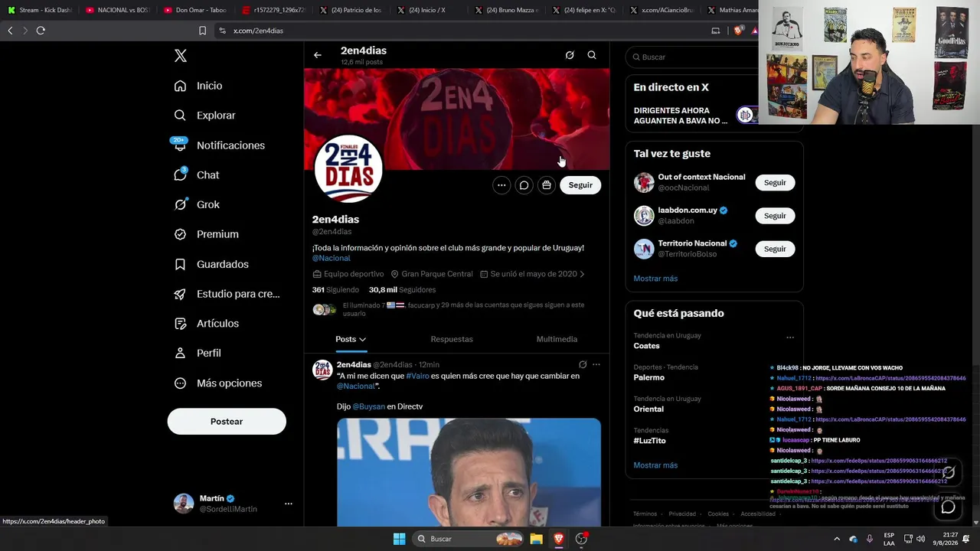Click the @Buysan mention in the post
The height and width of the screenshot is (551, 980).
tap(368, 406)
